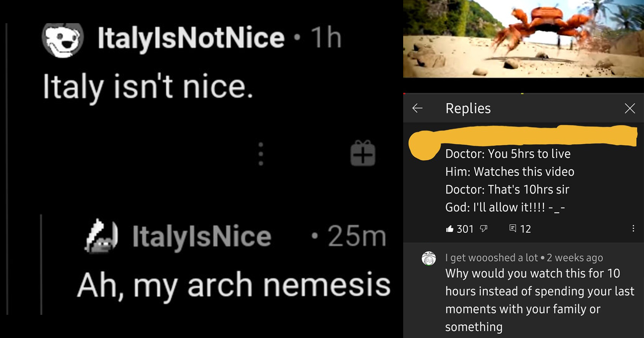Dislike the comment with thumbs down
This screenshot has height=338, width=644.
click(x=483, y=229)
